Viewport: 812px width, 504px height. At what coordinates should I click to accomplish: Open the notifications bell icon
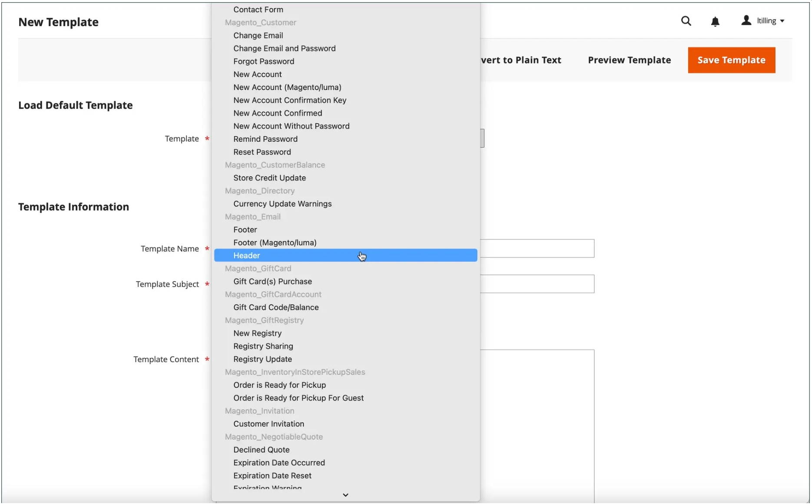pyautogui.click(x=715, y=21)
